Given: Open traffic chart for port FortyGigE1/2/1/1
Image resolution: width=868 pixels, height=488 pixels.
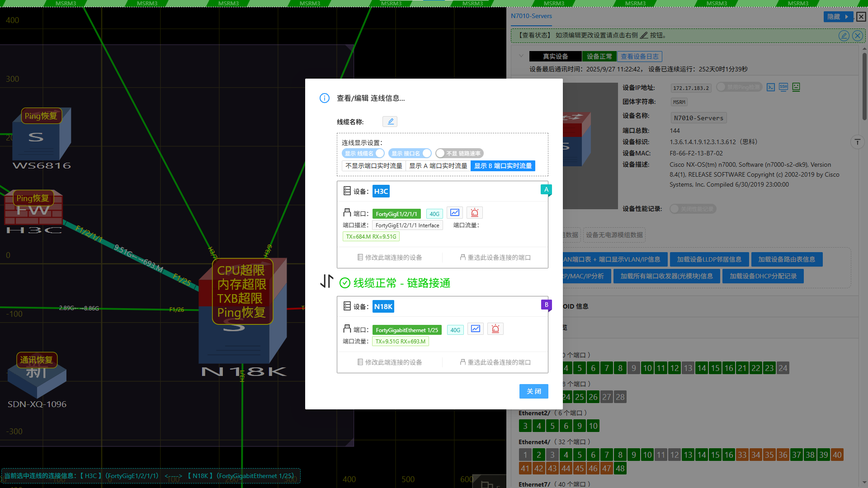Looking at the screenshot, I should (x=455, y=213).
